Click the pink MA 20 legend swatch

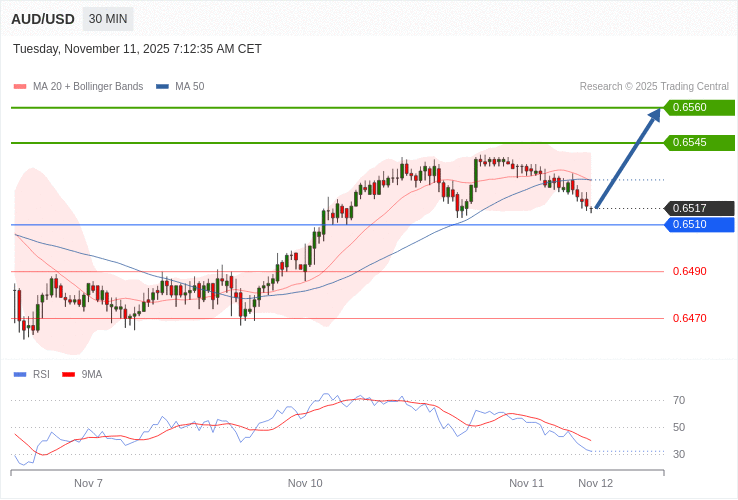tap(20, 87)
